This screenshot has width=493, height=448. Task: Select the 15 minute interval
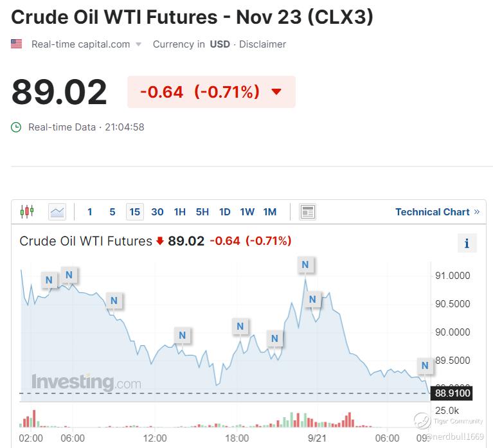pos(135,211)
